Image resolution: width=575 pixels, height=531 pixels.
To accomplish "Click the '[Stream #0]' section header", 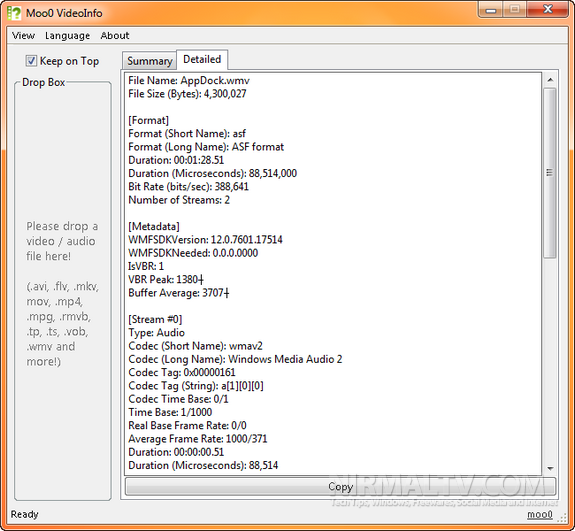I will click(155, 319).
